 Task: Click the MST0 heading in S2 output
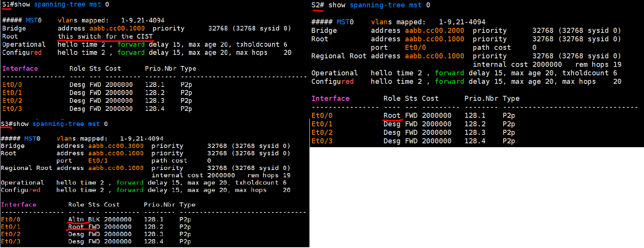coord(345,22)
